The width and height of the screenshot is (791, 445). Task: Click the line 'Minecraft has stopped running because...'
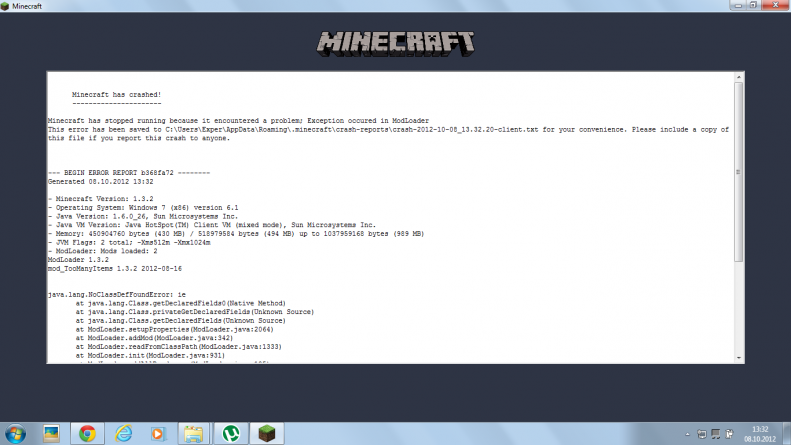tap(238, 121)
